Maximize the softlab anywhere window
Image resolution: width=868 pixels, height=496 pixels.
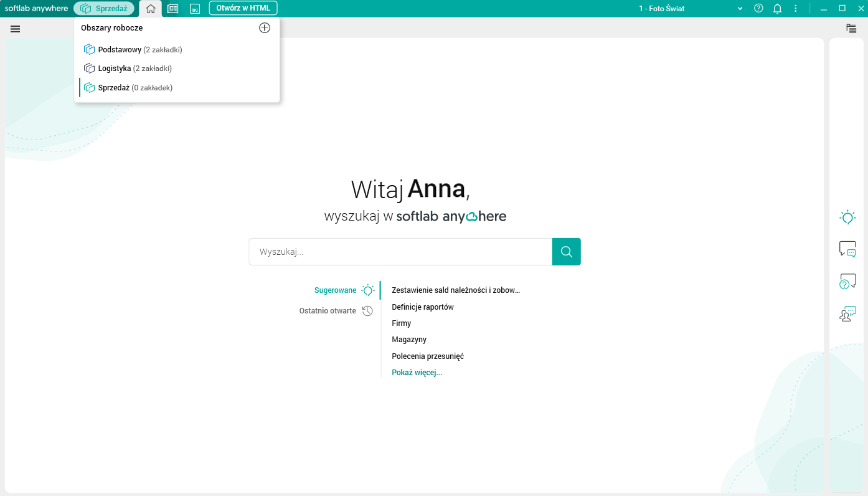coord(842,9)
